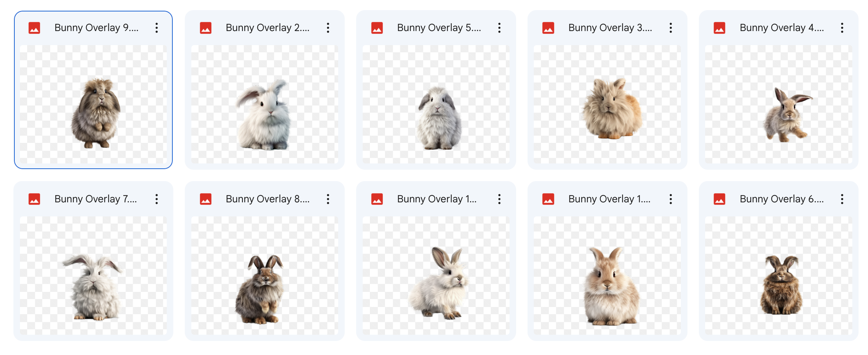
Task: Click the image file type icon on Bunny Overlay 2
Action: [x=205, y=27]
